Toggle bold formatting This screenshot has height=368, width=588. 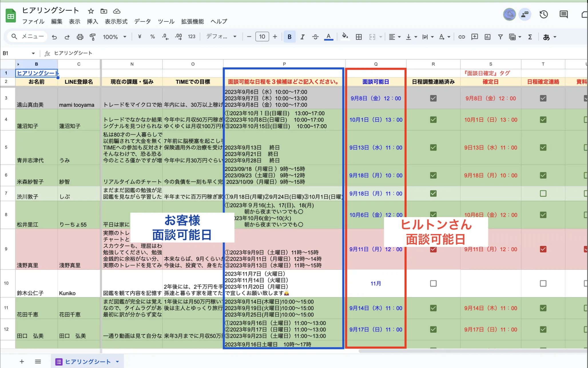tap(289, 37)
